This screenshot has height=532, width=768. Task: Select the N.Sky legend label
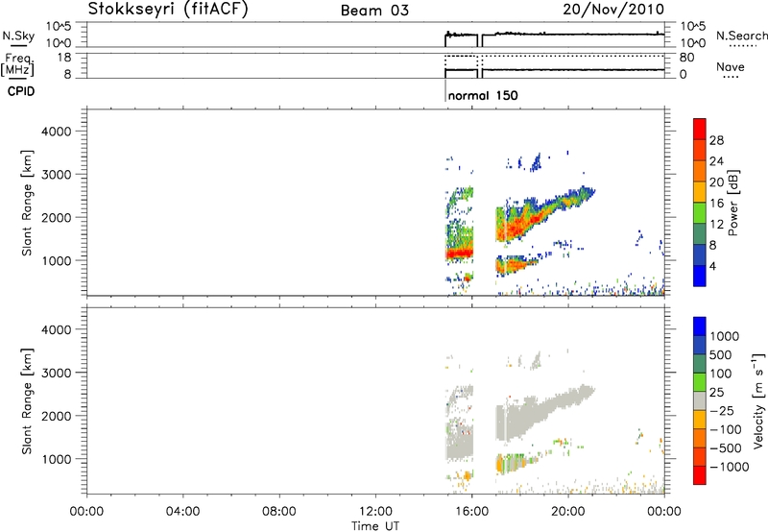(x=18, y=36)
